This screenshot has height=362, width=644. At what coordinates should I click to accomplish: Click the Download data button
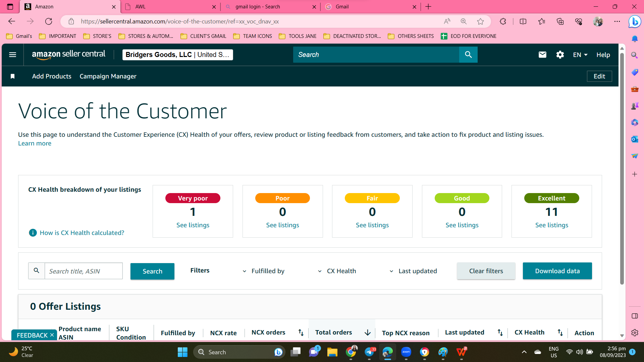point(557,271)
